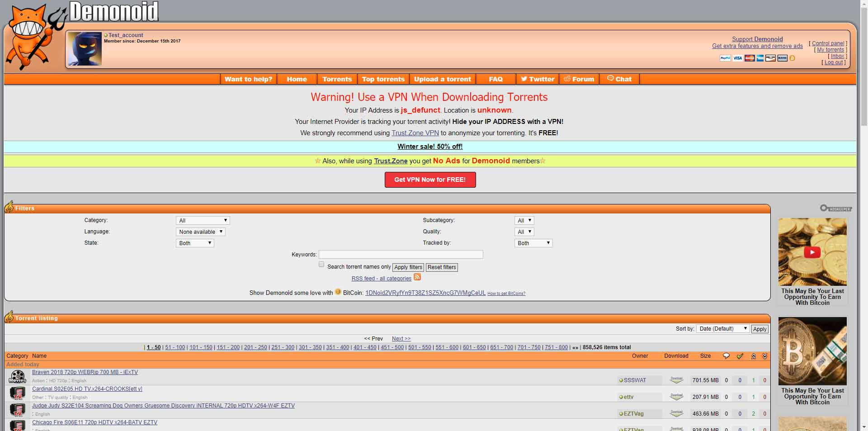Click the Support Demonoid link
The image size is (868, 431).
pyautogui.click(x=757, y=39)
